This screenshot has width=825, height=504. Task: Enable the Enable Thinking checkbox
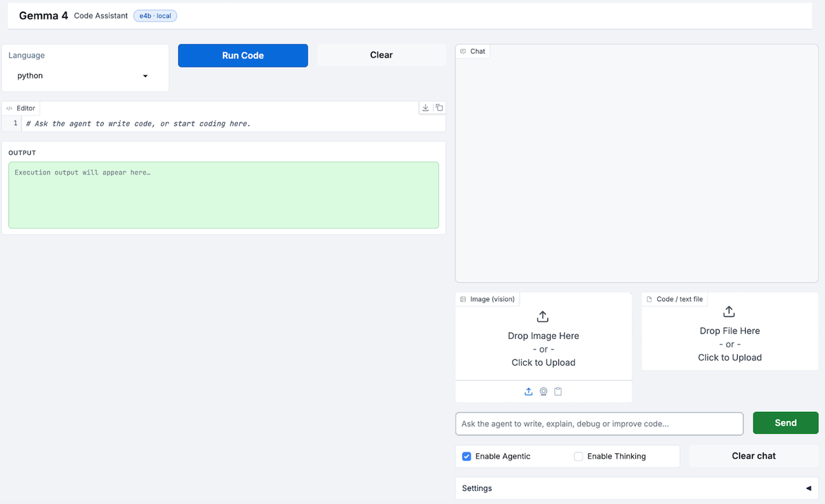click(x=578, y=456)
